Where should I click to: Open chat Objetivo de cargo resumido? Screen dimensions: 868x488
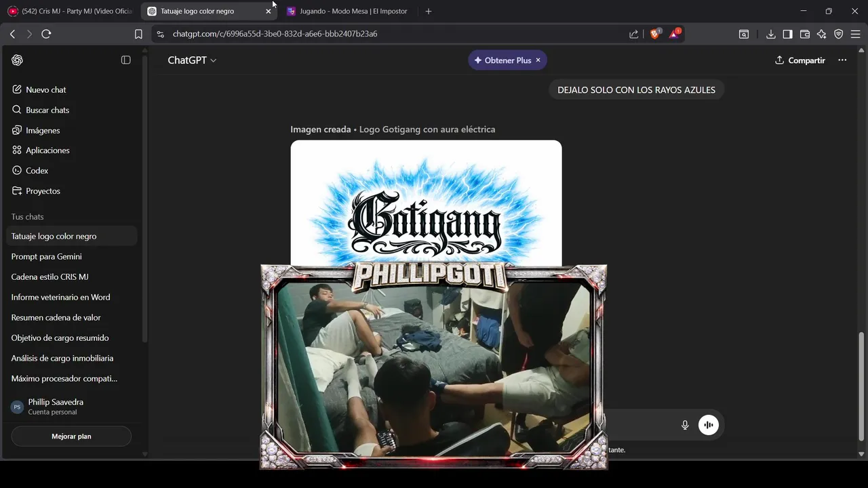tap(71, 338)
